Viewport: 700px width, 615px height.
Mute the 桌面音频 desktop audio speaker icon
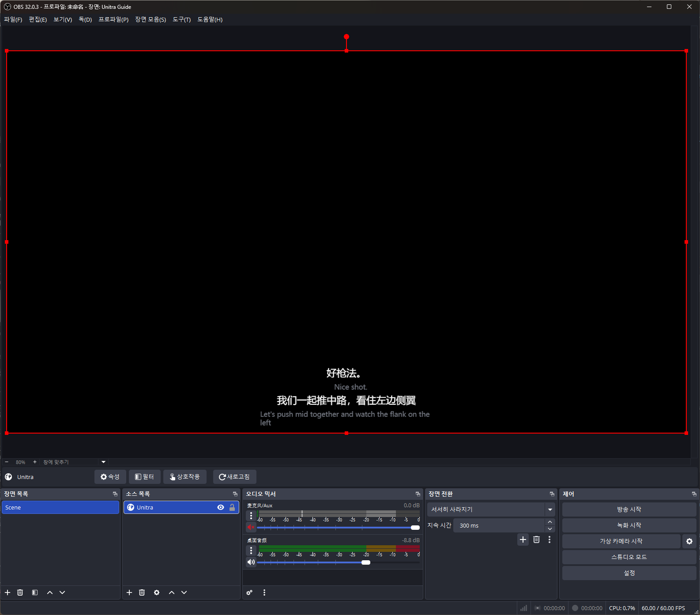click(251, 562)
